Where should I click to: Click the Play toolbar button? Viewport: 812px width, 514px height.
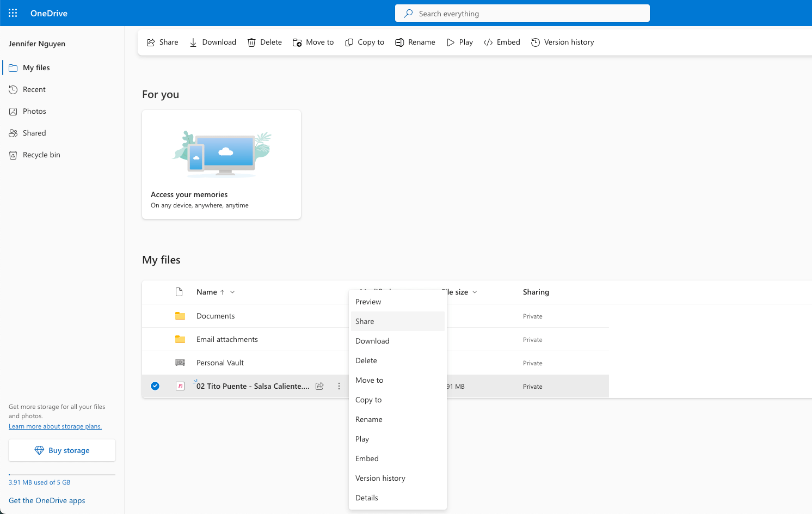[460, 42]
